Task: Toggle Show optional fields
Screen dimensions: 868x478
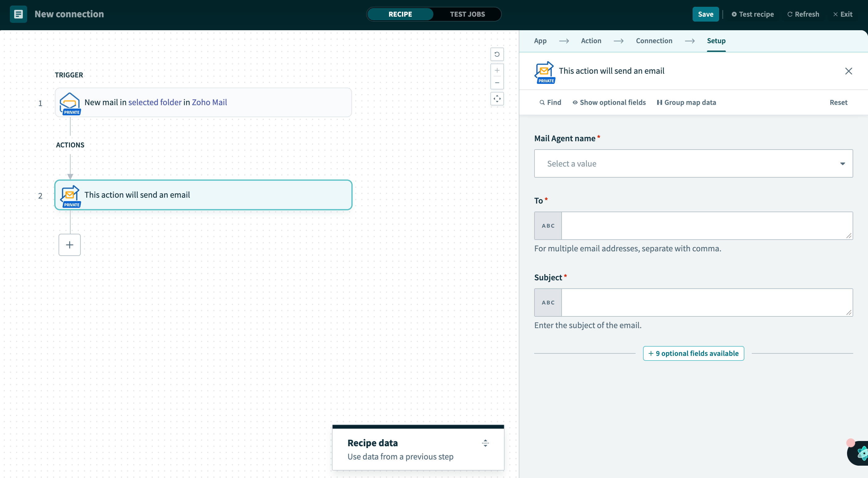Action: (x=609, y=102)
